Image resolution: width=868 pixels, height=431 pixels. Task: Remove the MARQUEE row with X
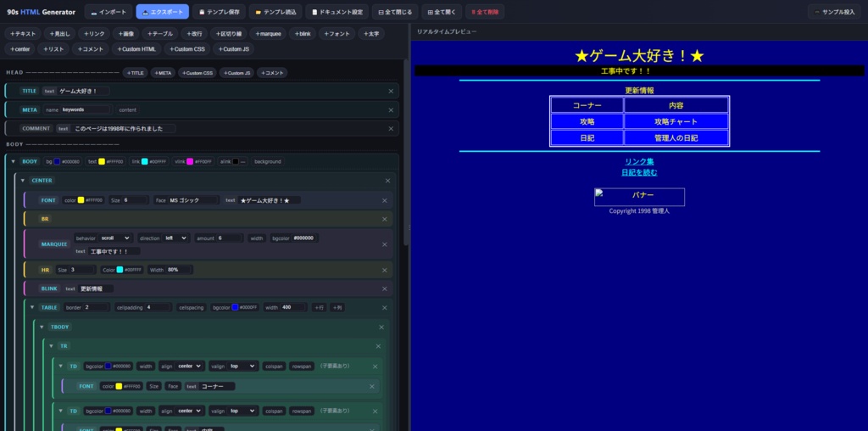coord(385,243)
